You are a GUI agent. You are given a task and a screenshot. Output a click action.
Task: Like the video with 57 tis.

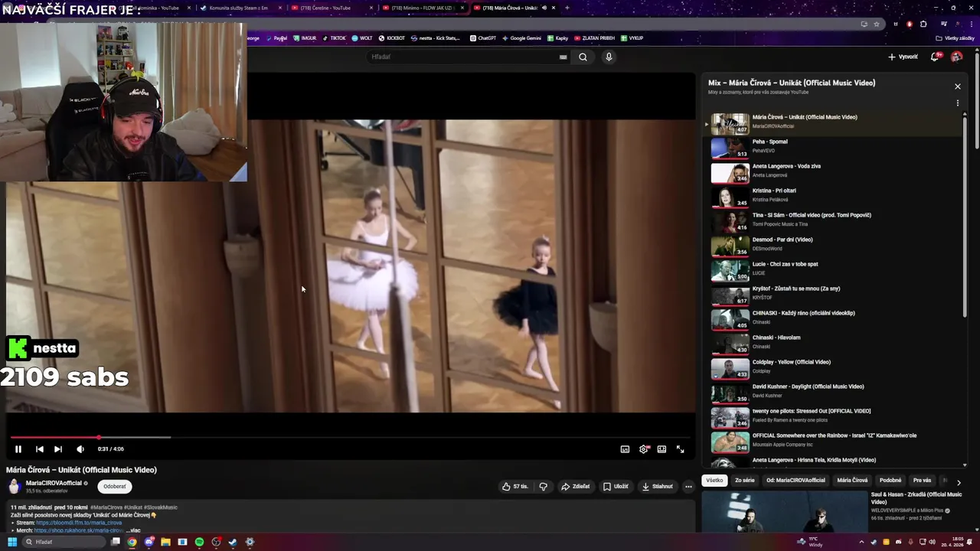[x=515, y=486]
